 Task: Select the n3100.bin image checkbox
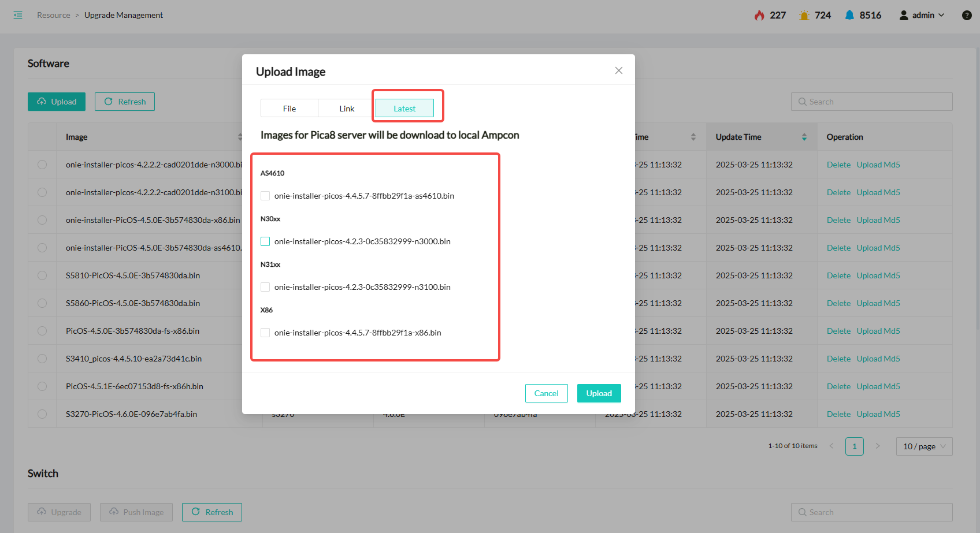point(265,287)
